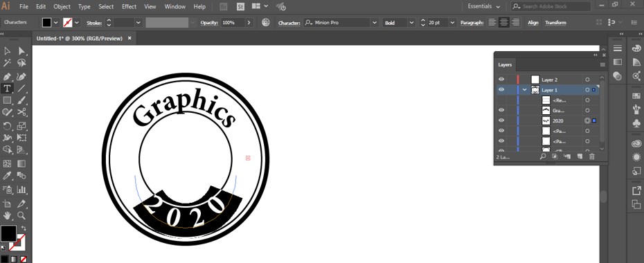Create new layer in Layers panel
The image size is (644, 263).
click(x=580, y=156)
